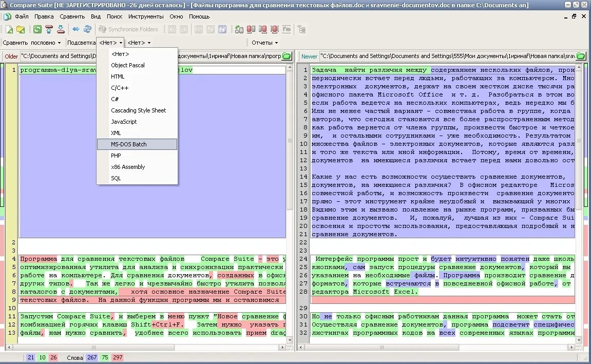Click the greyed-out copy-to-left arrow icon
This screenshot has height=364, width=591.
point(172,29)
